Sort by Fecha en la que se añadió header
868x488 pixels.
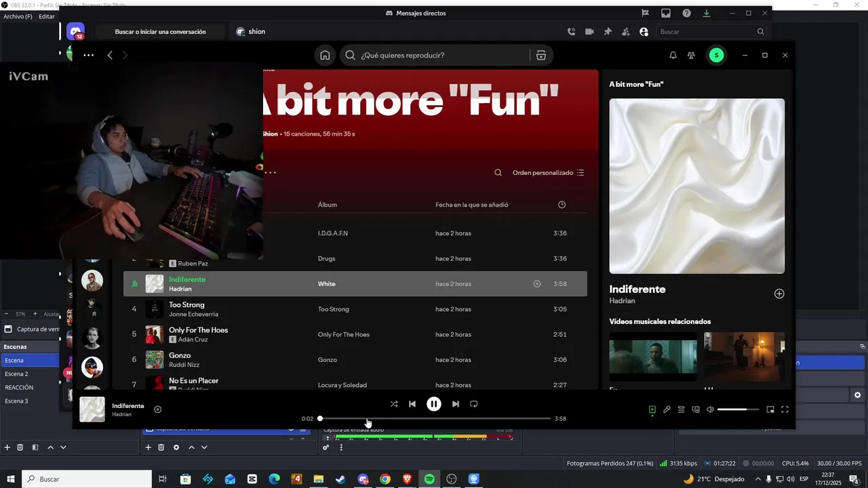pos(472,205)
